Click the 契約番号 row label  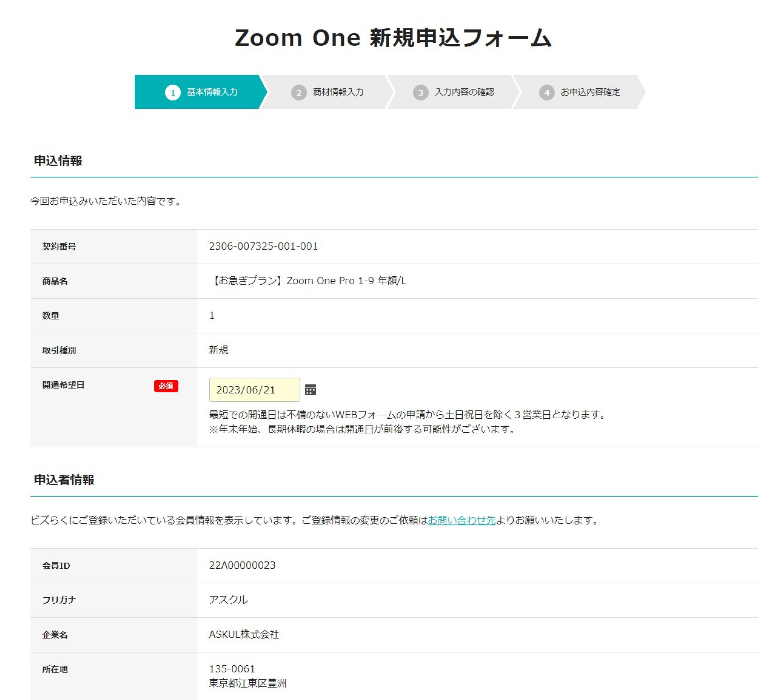[59, 247]
